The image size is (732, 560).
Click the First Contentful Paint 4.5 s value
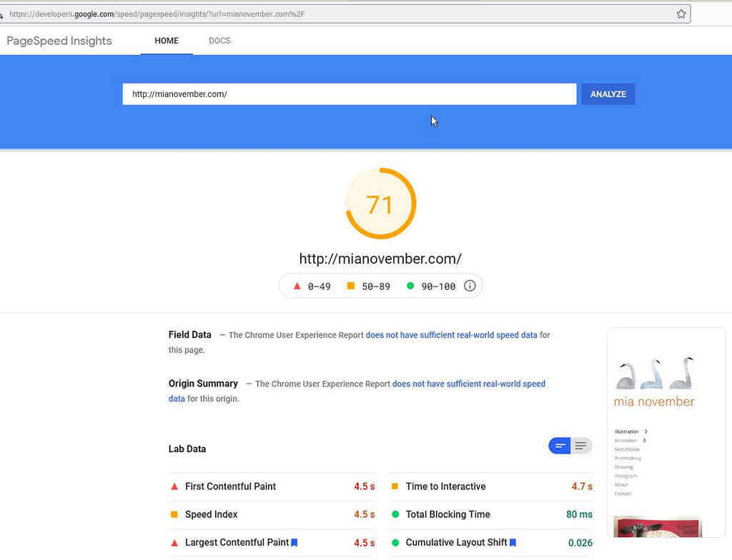(364, 486)
